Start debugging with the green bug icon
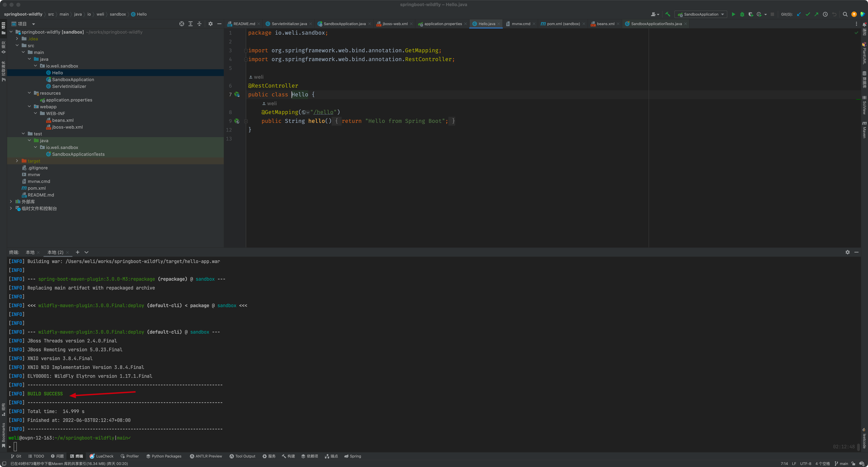This screenshot has width=868, height=467. 742,14
